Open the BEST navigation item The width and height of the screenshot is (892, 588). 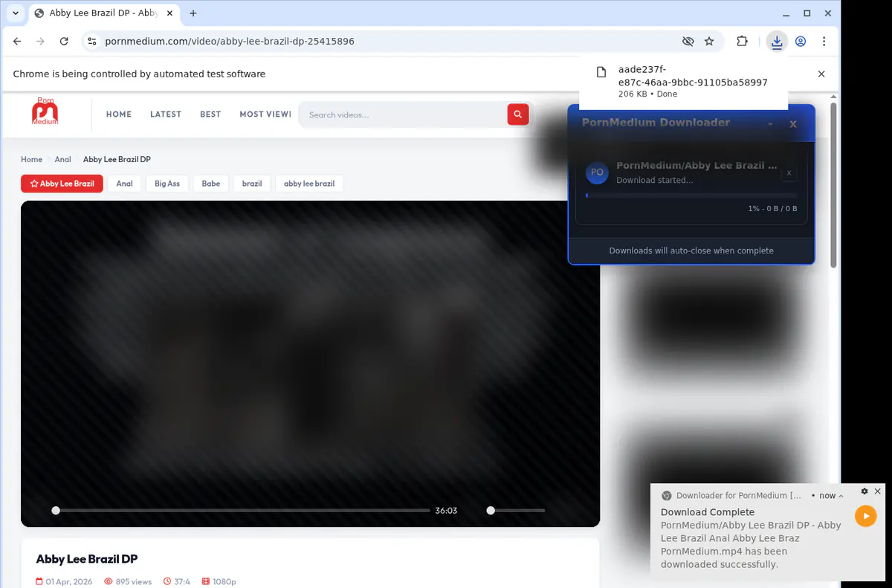pos(210,114)
